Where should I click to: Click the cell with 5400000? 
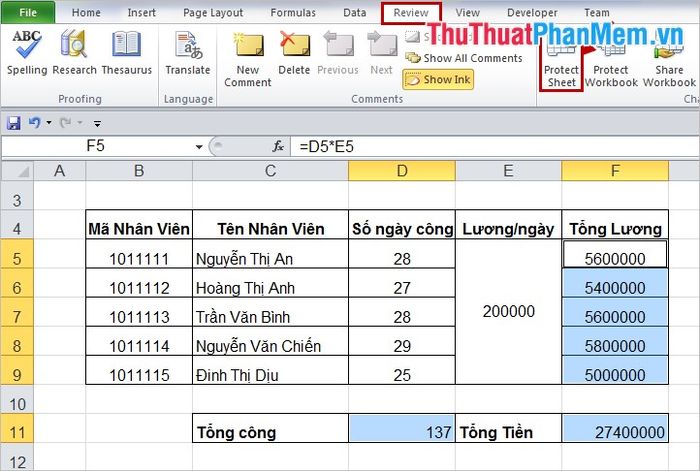615,283
